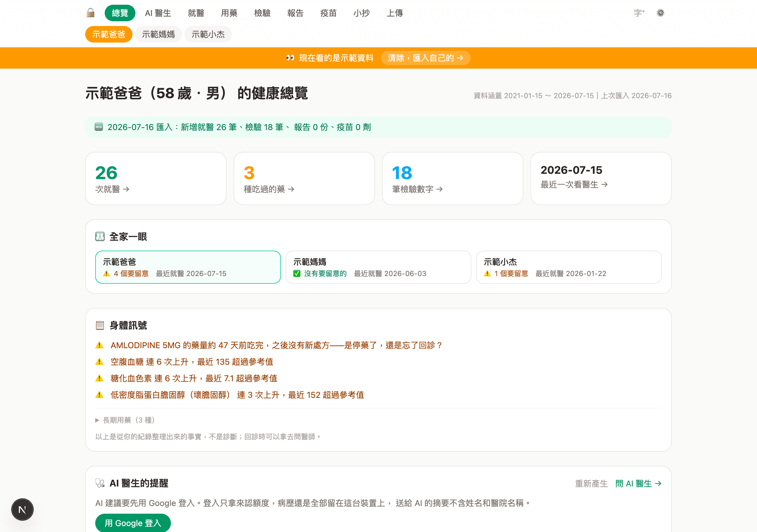Select the 示範小杰 card in 全家一眼

click(569, 267)
